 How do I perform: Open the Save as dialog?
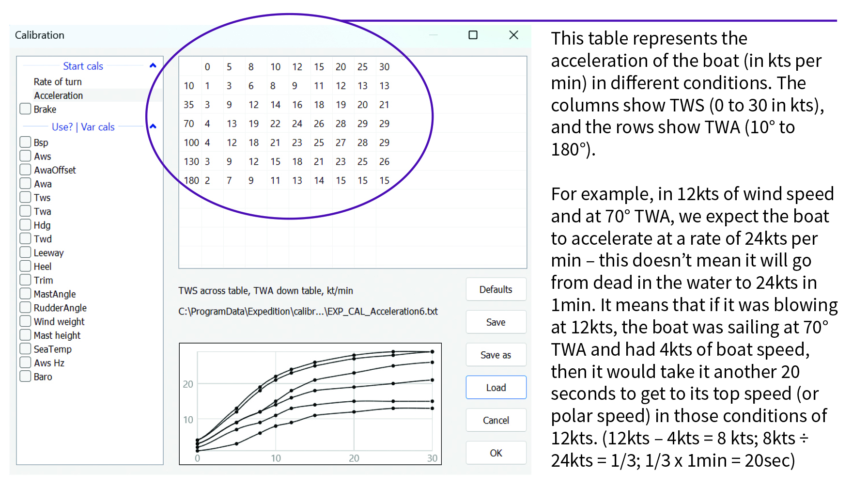496,355
